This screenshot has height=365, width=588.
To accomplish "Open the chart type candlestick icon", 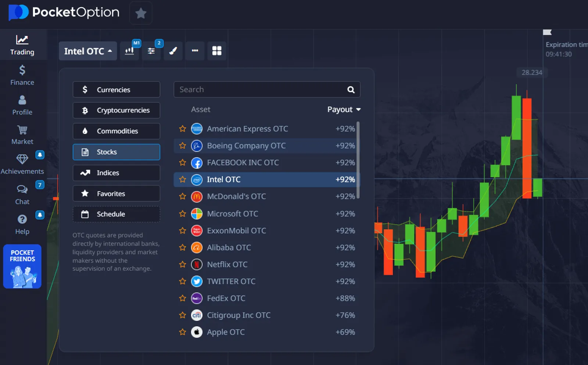I will pos(129,51).
